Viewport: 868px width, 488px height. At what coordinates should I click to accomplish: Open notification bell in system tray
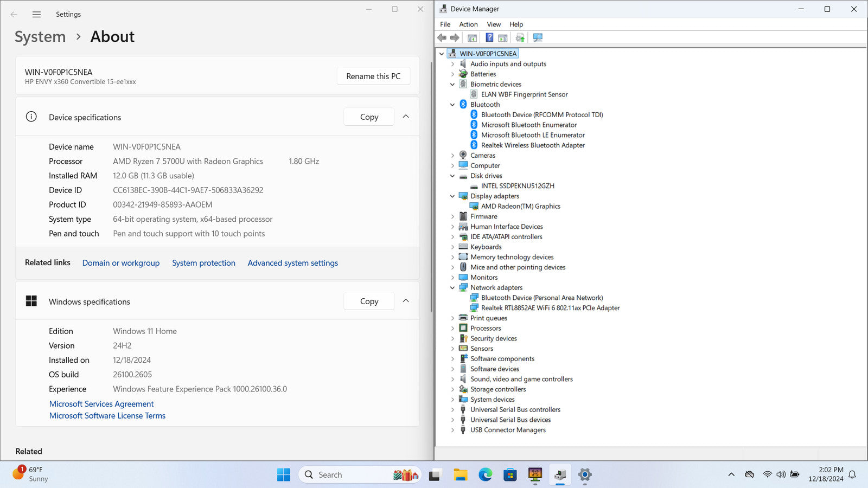[x=852, y=474]
